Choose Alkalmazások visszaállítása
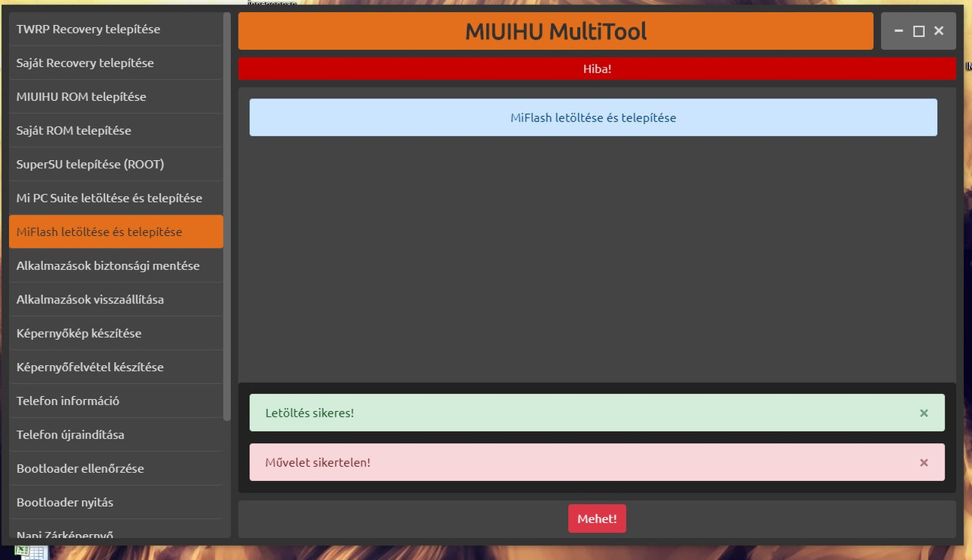 click(116, 299)
